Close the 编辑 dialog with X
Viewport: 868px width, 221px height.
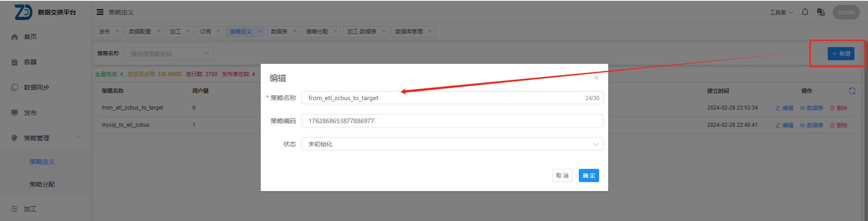596,78
